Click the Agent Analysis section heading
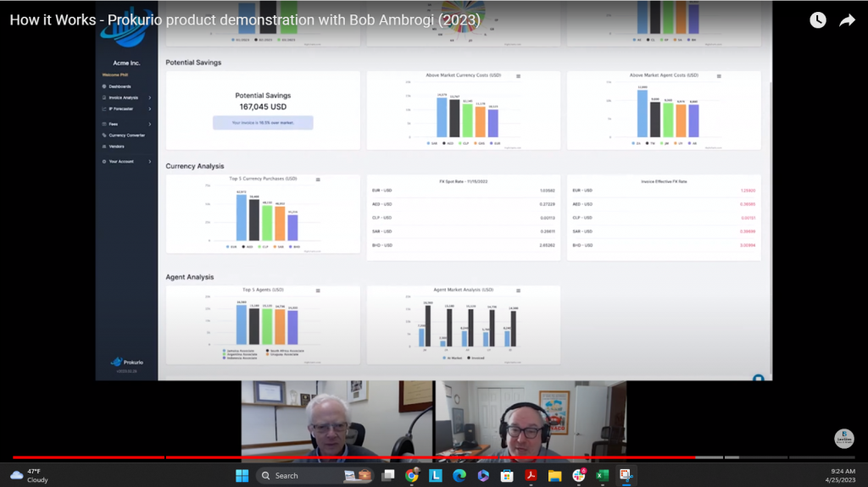Viewport: 868px width, 487px height. click(x=189, y=277)
